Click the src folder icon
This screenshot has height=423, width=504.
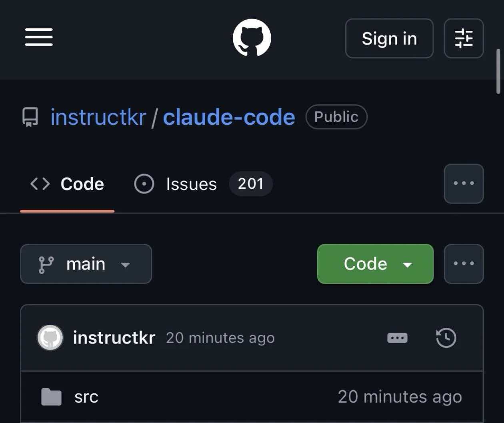(51, 397)
